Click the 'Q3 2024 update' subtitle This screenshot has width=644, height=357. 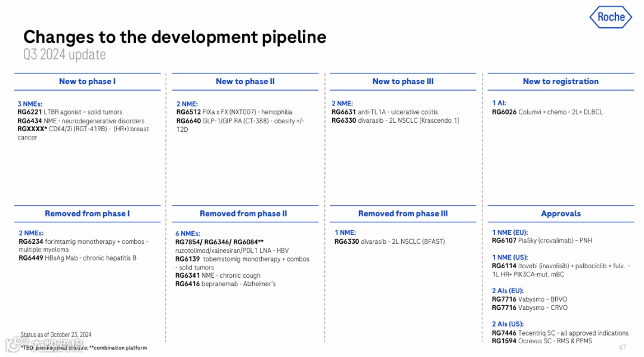click(64, 55)
